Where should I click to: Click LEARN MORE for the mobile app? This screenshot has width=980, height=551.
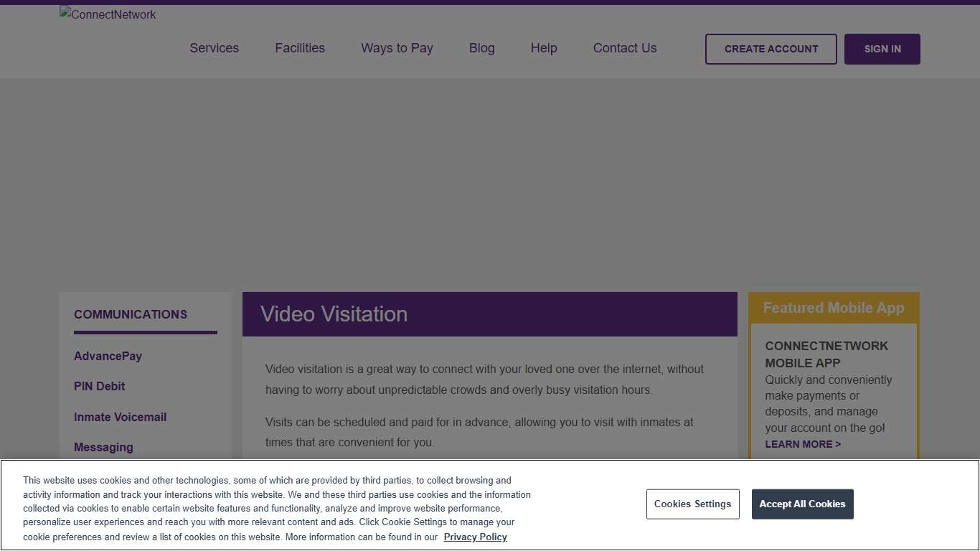[x=802, y=444]
